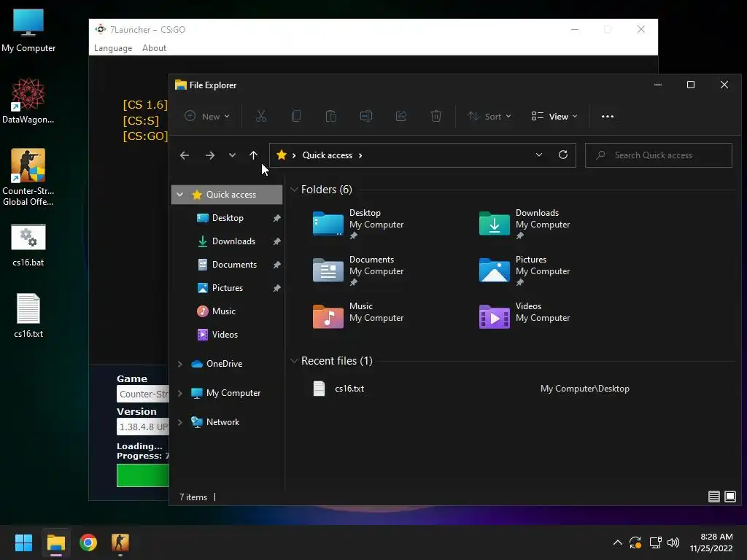This screenshot has height=560, width=747.
Task: Open recent locations dropdown chevron
Action: tap(232, 155)
